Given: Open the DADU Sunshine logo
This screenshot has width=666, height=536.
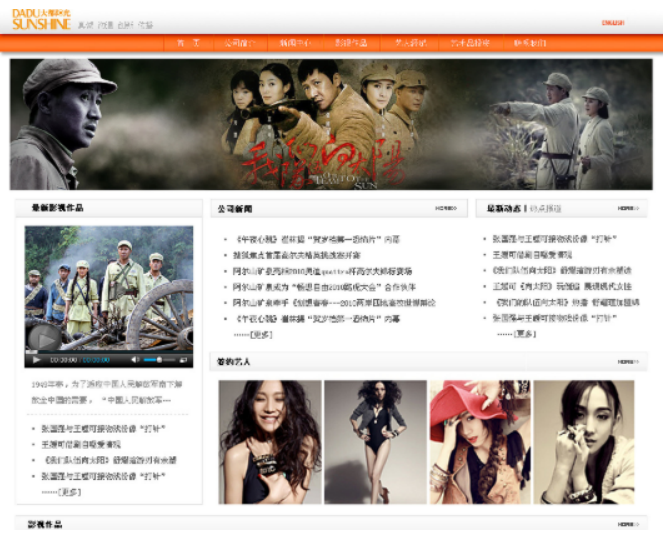Looking at the screenshot, I should click(x=41, y=19).
